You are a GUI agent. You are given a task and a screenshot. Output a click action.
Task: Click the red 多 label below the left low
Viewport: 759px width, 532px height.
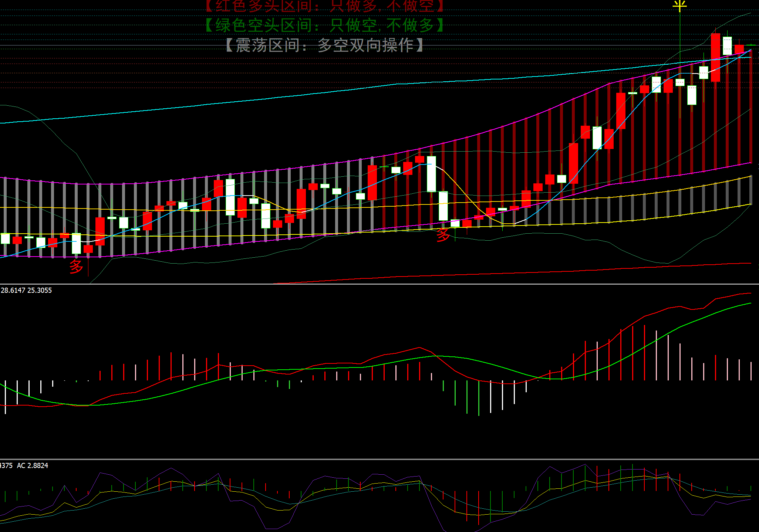pos(76,266)
